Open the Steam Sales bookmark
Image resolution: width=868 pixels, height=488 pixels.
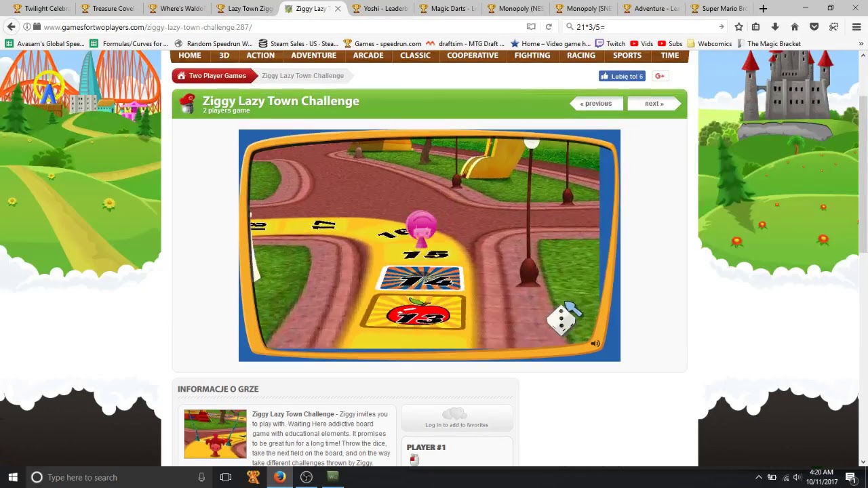[x=298, y=43]
